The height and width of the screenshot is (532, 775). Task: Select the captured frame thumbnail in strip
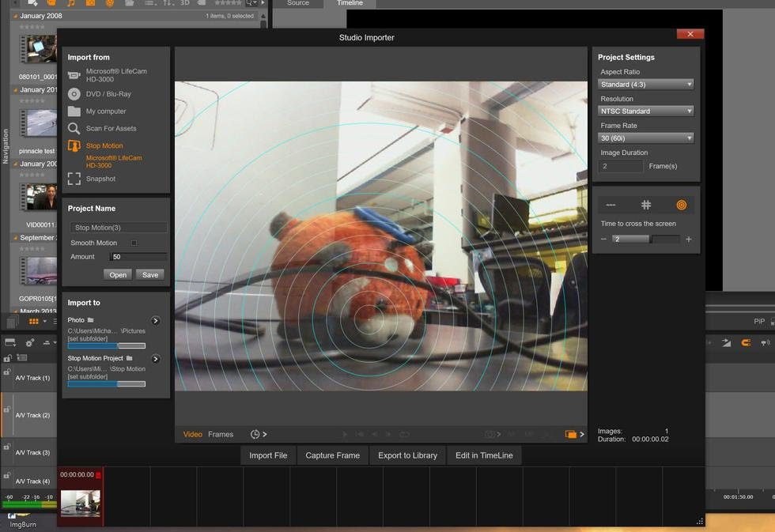pos(81,504)
